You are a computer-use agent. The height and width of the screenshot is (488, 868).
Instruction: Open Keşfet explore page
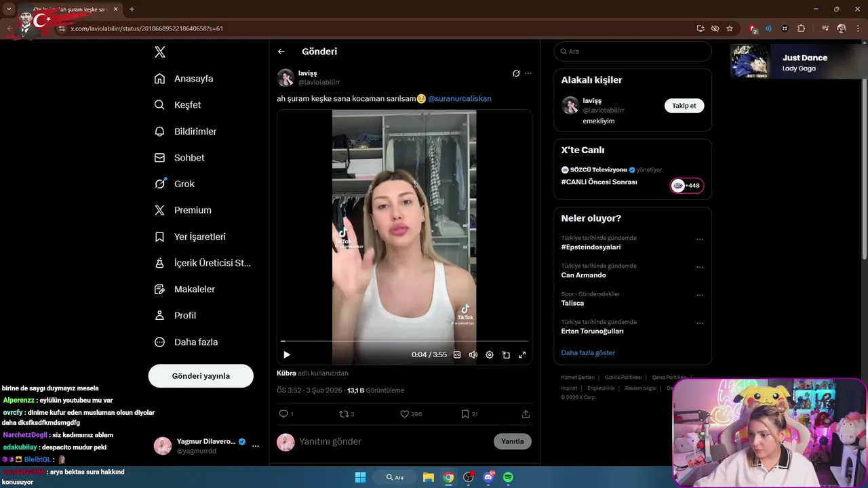click(x=178, y=105)
